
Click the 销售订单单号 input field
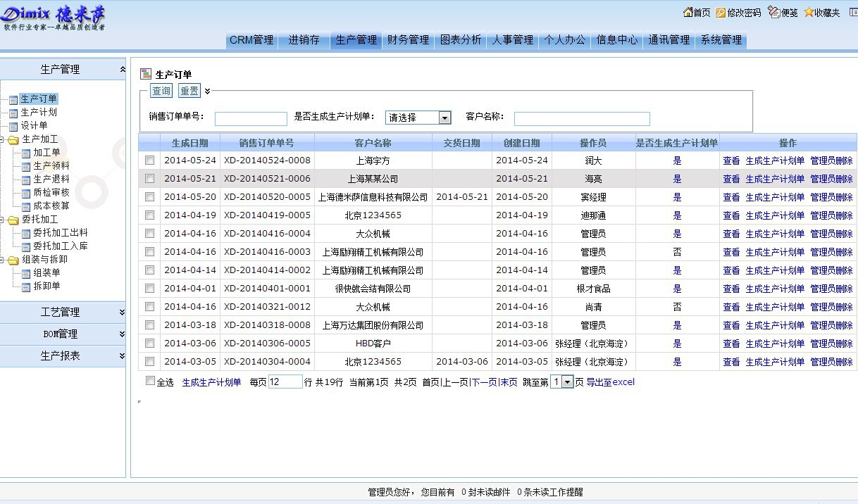point(251,119)
